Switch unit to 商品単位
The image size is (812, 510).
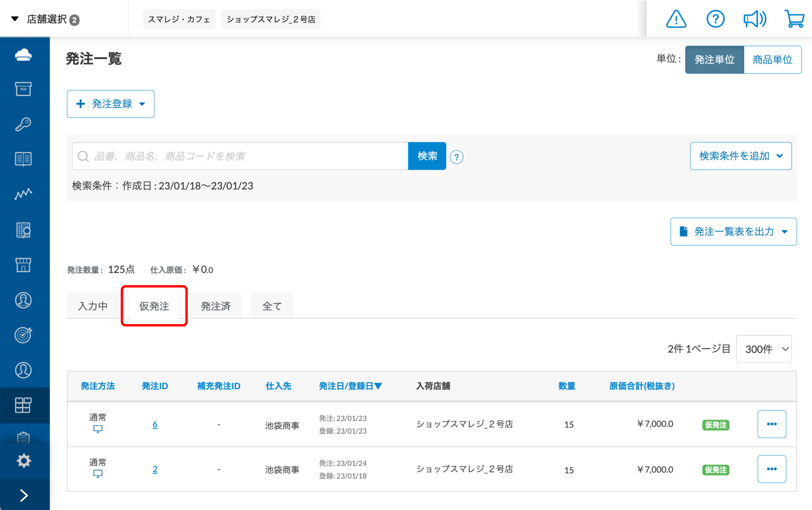point(772,60)
